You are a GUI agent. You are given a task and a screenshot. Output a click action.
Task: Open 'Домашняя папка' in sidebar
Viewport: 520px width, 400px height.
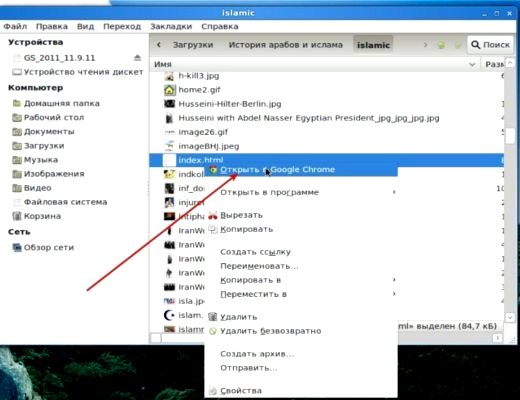(x=62, y=103)
